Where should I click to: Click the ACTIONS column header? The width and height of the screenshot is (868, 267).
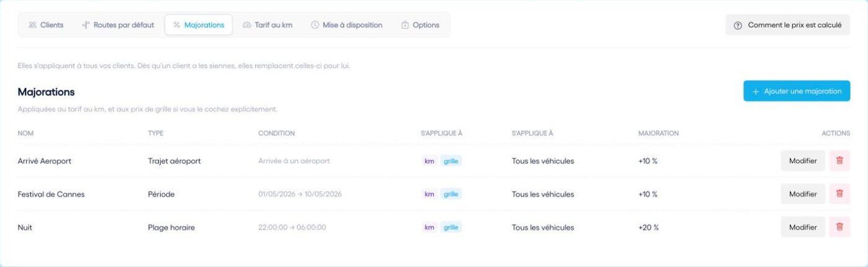tap(836, 133)
